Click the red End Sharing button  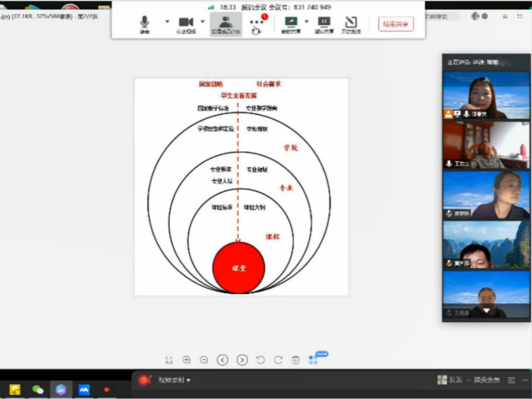[395, 24]
